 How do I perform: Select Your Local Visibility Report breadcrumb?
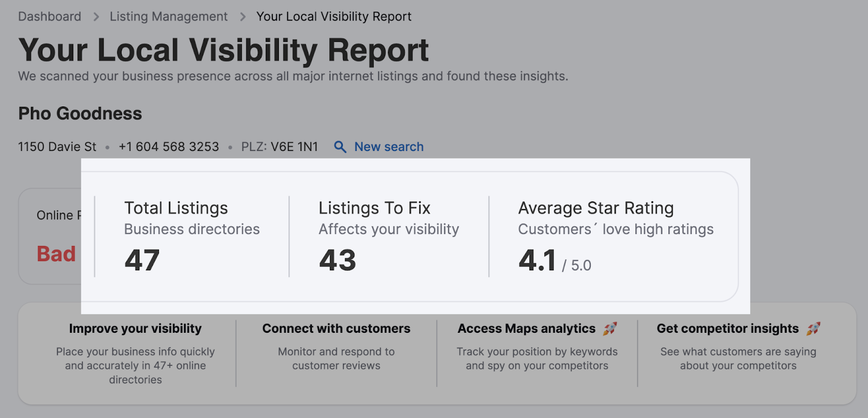pyautogui.click(x=334, y=17)
